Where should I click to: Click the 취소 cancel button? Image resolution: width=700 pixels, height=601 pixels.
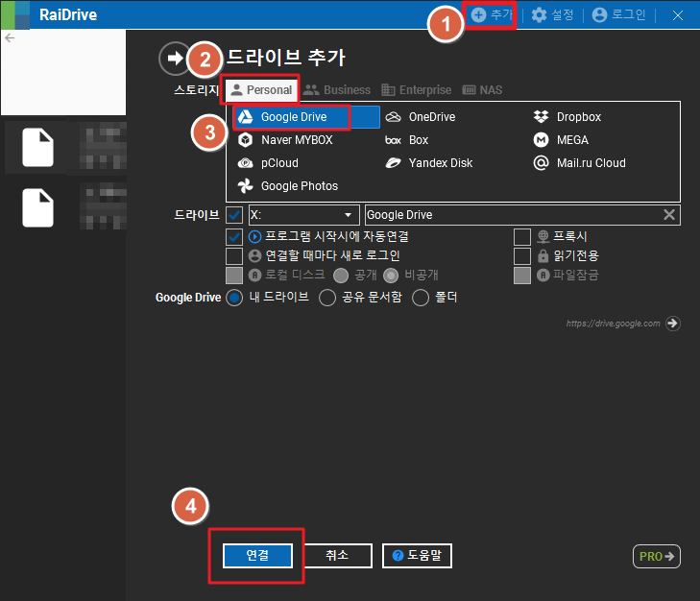(x=337, y=556)
